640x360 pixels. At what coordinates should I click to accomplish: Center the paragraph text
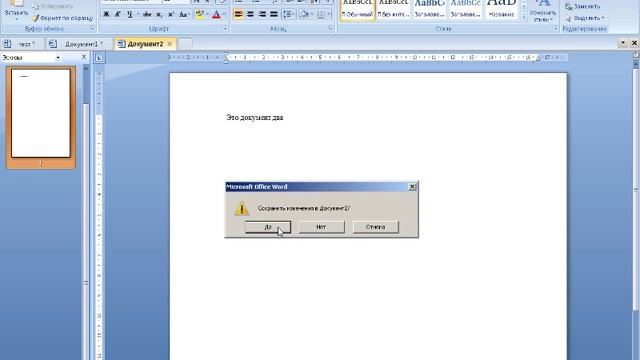point(250,14)
